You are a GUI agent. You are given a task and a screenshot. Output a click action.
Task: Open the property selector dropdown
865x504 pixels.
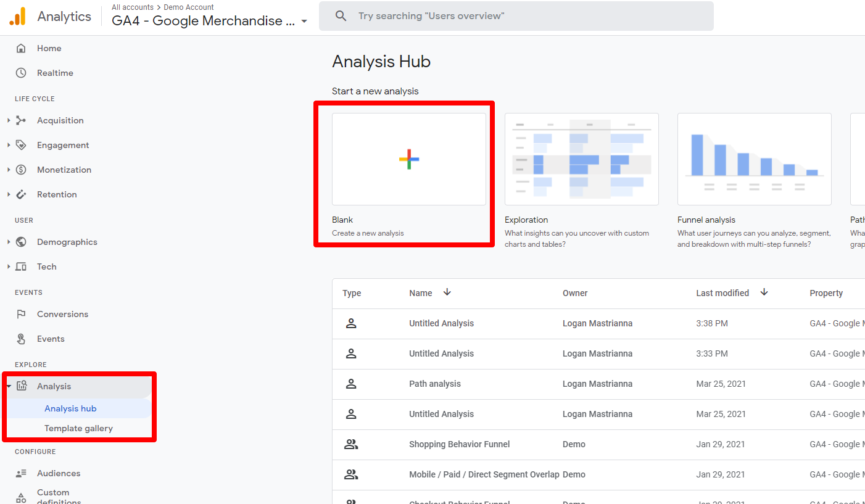(x=304, y=21)
